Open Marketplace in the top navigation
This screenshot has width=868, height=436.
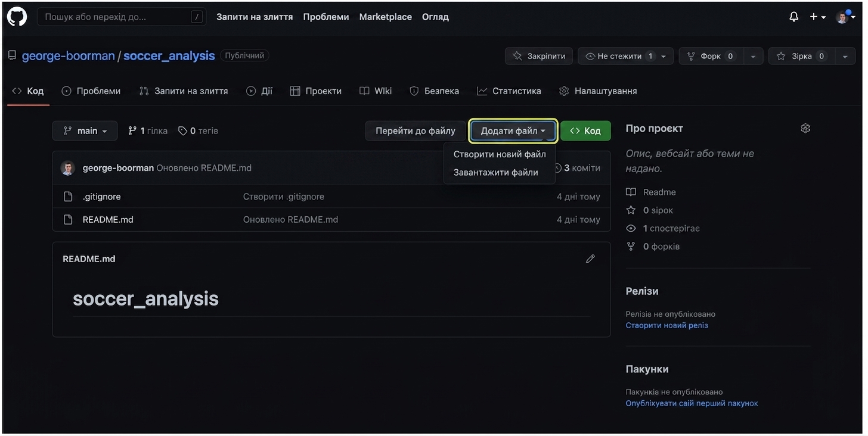tap(385, 17)
